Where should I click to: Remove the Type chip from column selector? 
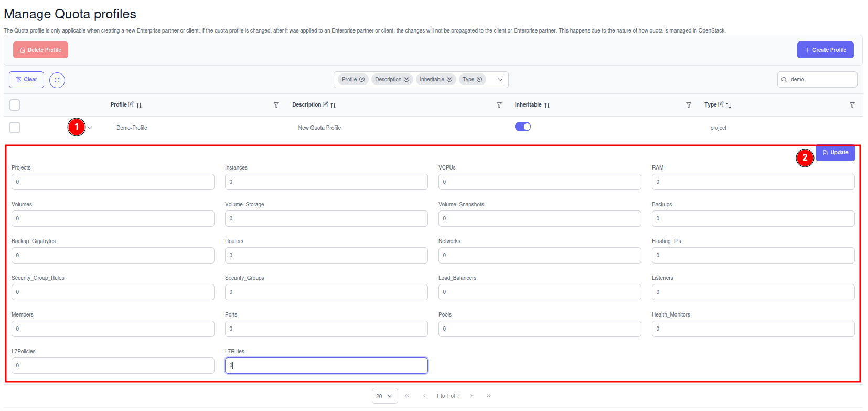(479, 80)
